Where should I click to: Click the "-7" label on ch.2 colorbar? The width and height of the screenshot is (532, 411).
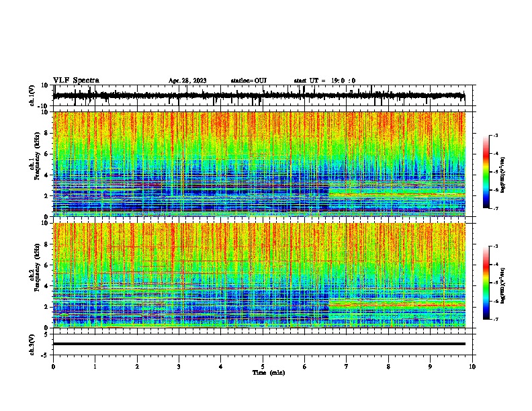(x=496, y=319)
